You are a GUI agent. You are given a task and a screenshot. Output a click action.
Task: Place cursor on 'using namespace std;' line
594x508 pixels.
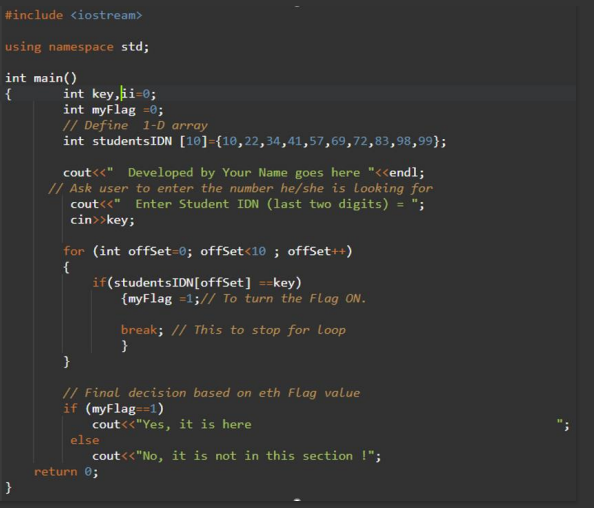77,47
